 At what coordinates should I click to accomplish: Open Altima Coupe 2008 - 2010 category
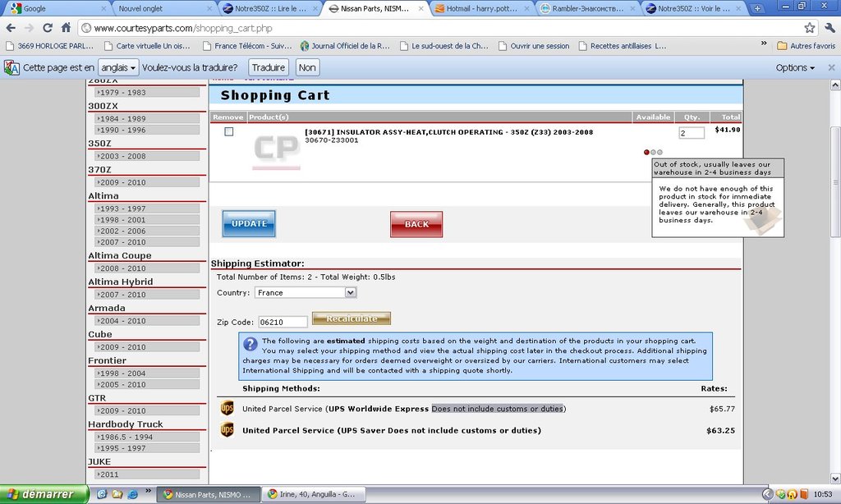(x=147, y=268)
